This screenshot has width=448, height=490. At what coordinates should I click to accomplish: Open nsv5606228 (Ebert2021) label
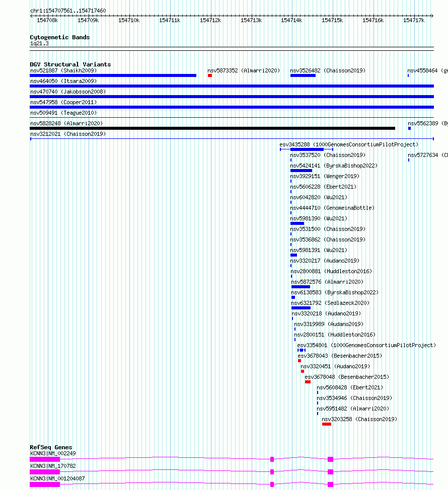pyautogui.click(x=323, y=187)
